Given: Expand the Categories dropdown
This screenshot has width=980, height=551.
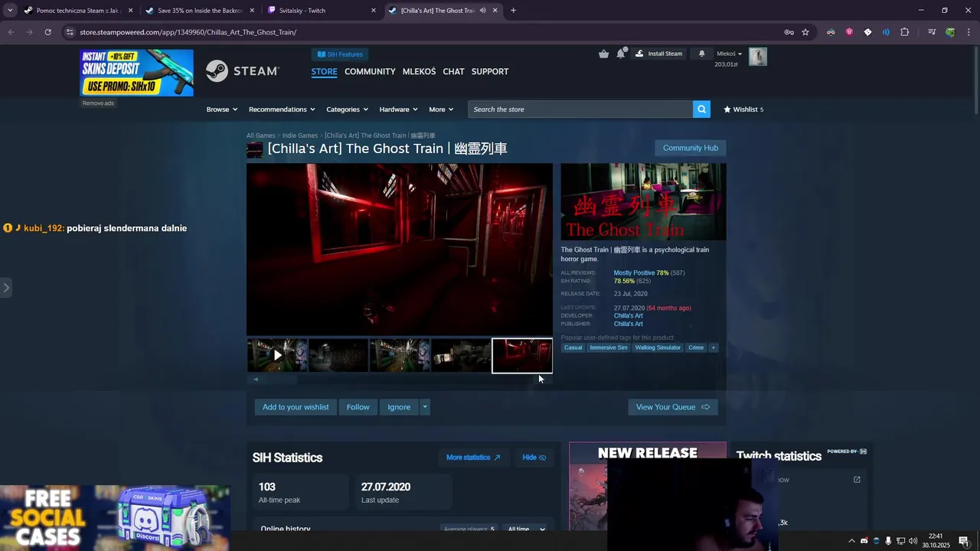Looking at the screenshot, I should click(x=347, y=109).
